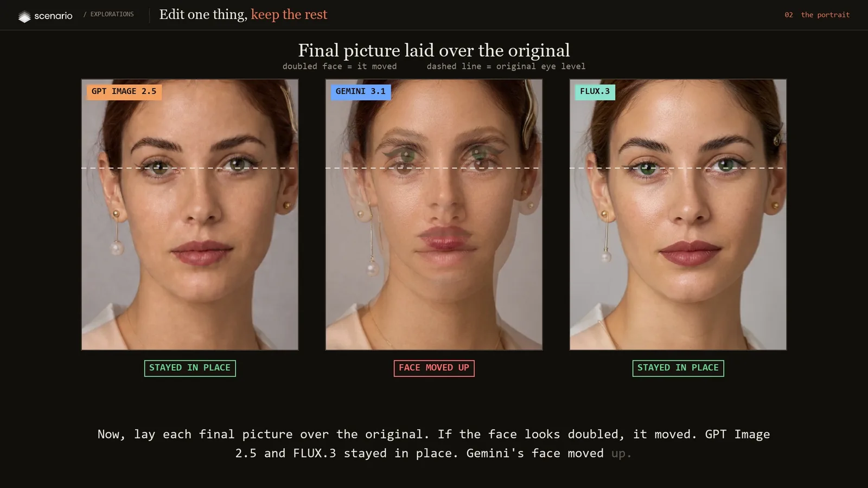Select the GPT IMAGE 2.5 label tag

[124, 91]
